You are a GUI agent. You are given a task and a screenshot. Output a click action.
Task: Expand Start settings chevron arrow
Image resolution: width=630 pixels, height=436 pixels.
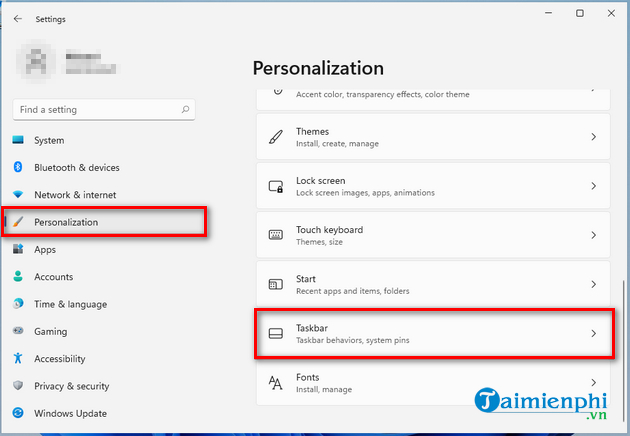[x=593, y=285]
